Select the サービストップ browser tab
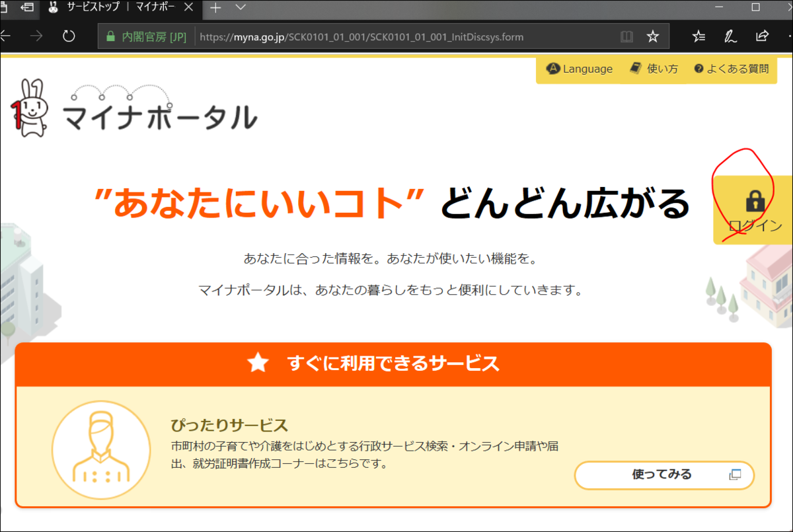This screenshot has height=532, width=793. click(121, 9)
